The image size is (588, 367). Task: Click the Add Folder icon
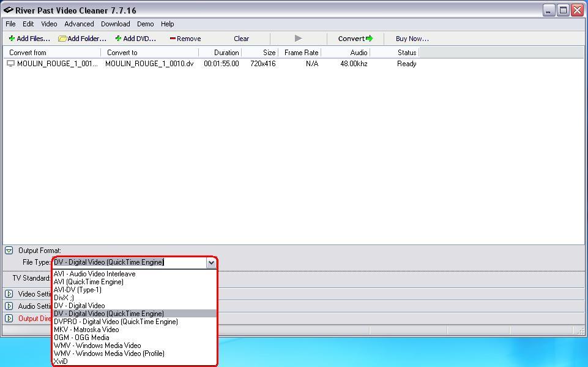[62, 39]
